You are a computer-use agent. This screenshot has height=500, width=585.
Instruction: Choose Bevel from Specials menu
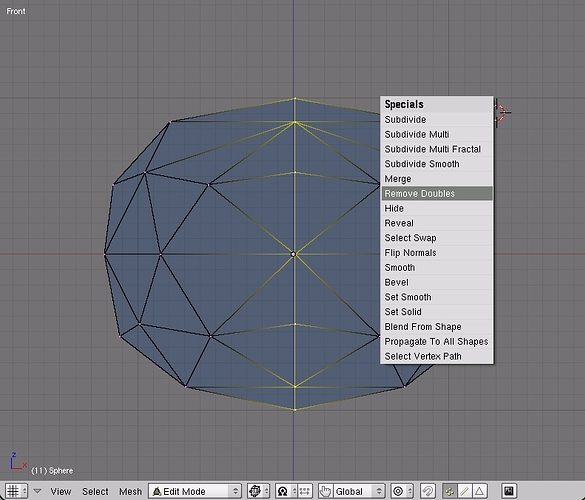(437, 282)
